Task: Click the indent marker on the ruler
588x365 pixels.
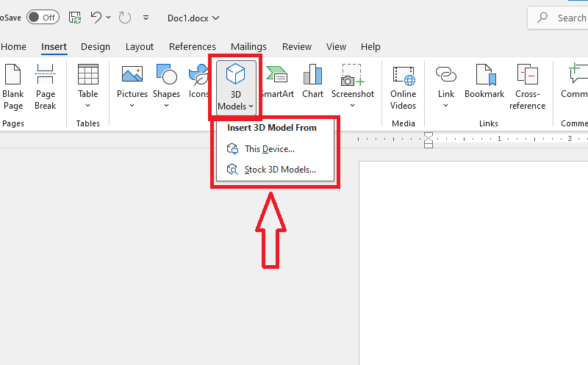Action: pyautogui.click(x=429, y=140)
